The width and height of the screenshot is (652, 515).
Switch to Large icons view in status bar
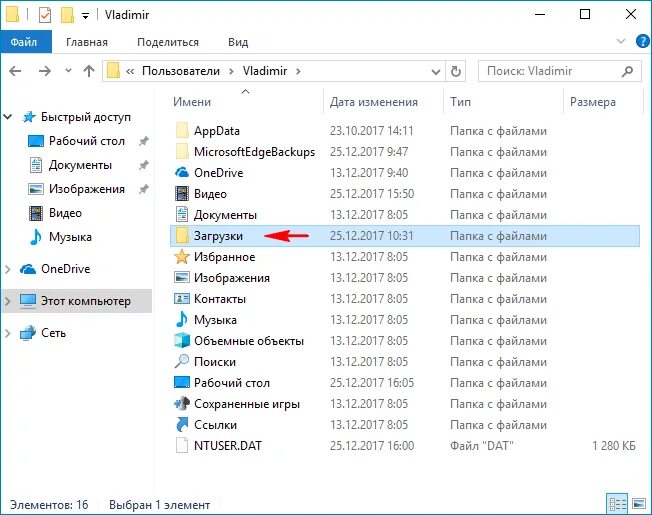point(639,504)
